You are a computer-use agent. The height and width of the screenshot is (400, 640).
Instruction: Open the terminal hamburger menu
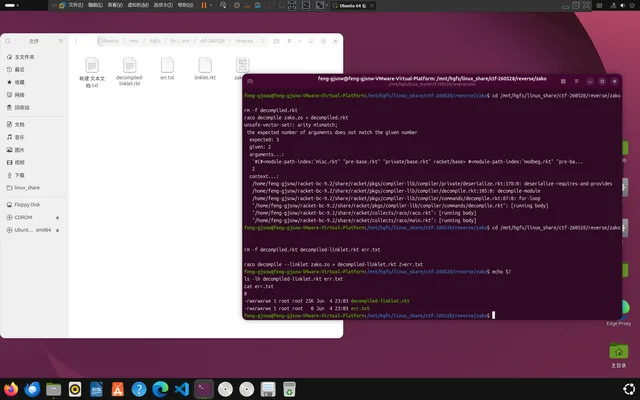(x=576, y=81)
